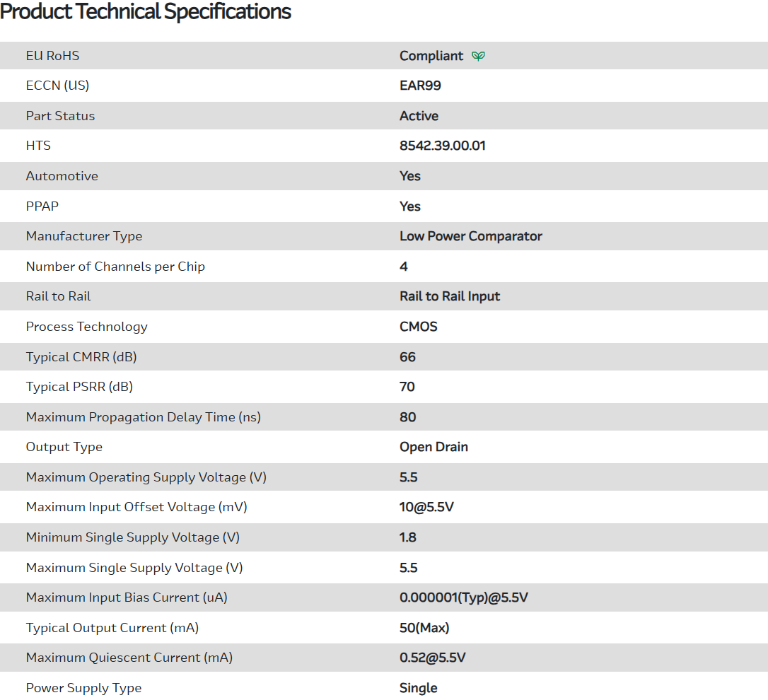This screenshot has width=768, height=700.
Task: Click the EU RoHS "Compliant" value
Action: [431, 56]
